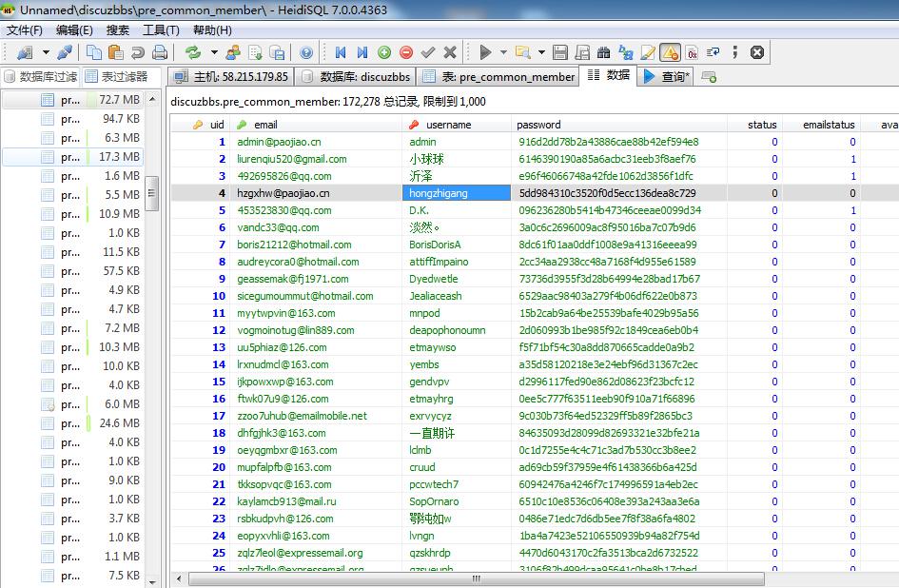Viewport: 899px width, 588px height.
Task: Toggle the wrap long lines button
Action: tap(713, 52)
